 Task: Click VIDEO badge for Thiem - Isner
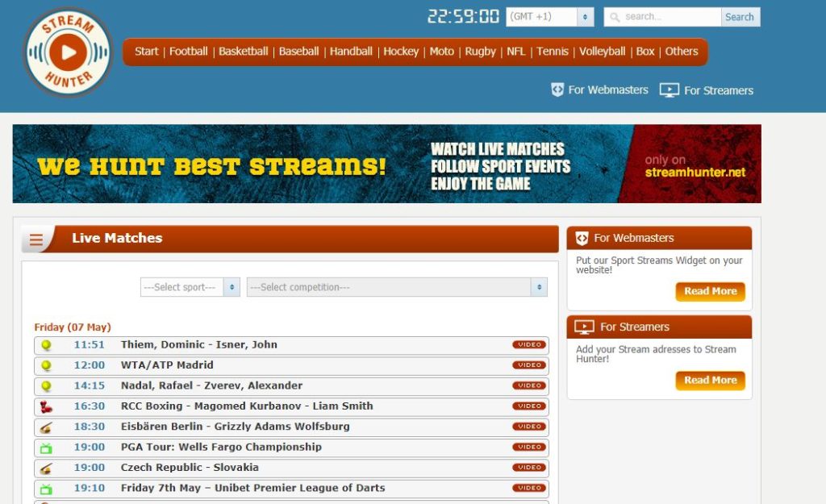pyautogui.click(x=529, y=345)
